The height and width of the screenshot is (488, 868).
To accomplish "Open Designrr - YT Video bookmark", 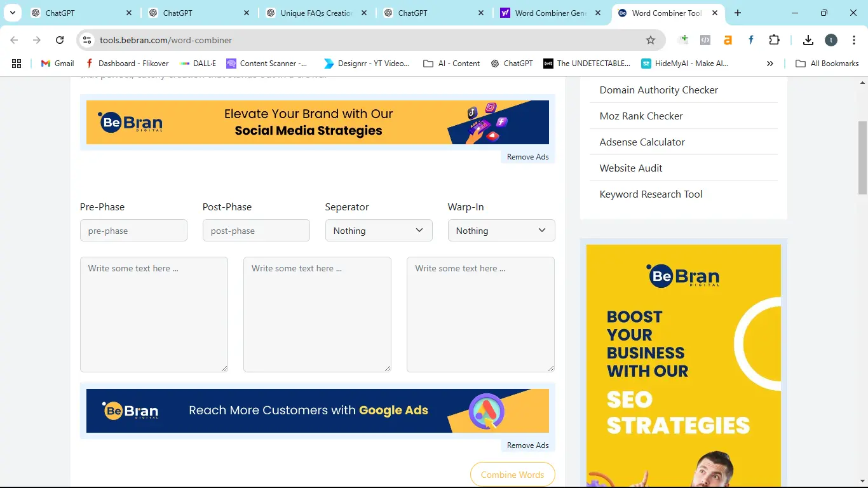I will coord(367,64).
